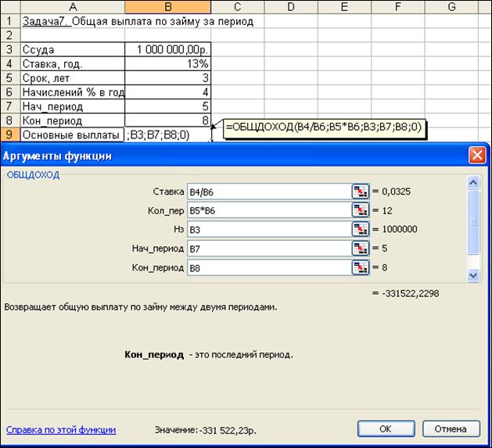Close the Аргументы функции dialog

click(476, 155)
